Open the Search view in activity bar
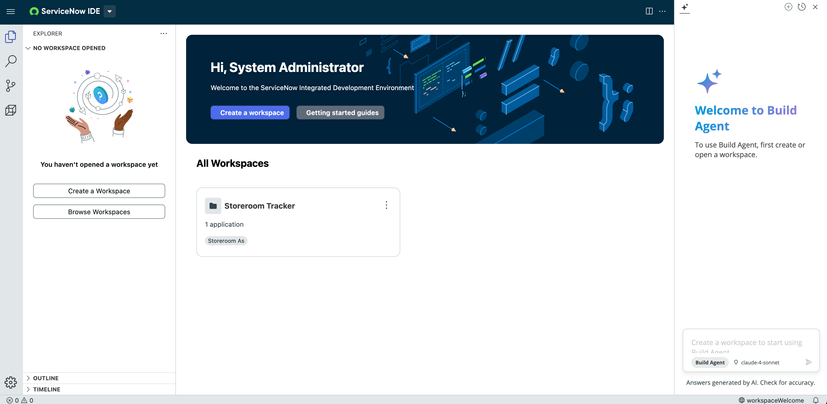The width and height of the screenshot is (827, 404). tap(11, 62)
